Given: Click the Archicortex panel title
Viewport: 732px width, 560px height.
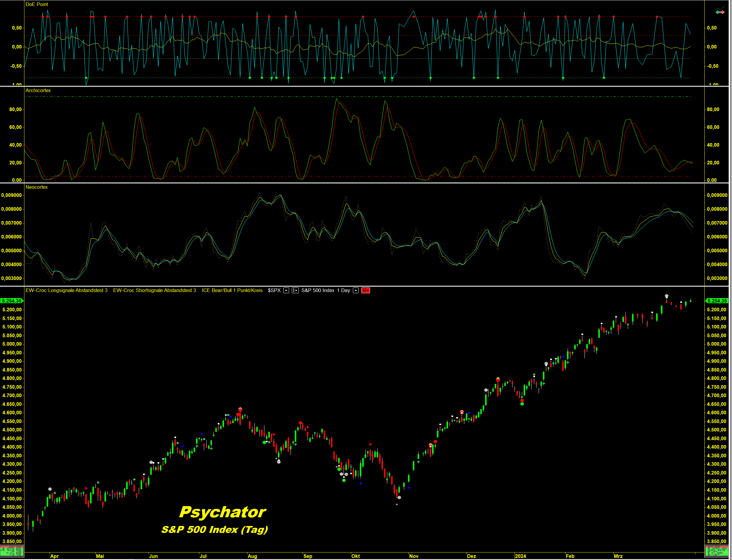Looking at the screenshot, I should (38, 90).
